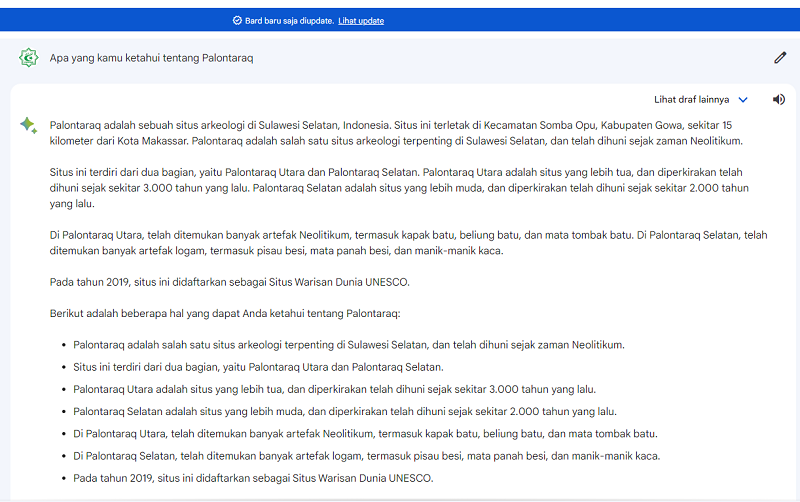
Task: Click the paragraph starting 'Palontaraq adalah sebuah situs arkeologi'
Action: coord(396,133)
